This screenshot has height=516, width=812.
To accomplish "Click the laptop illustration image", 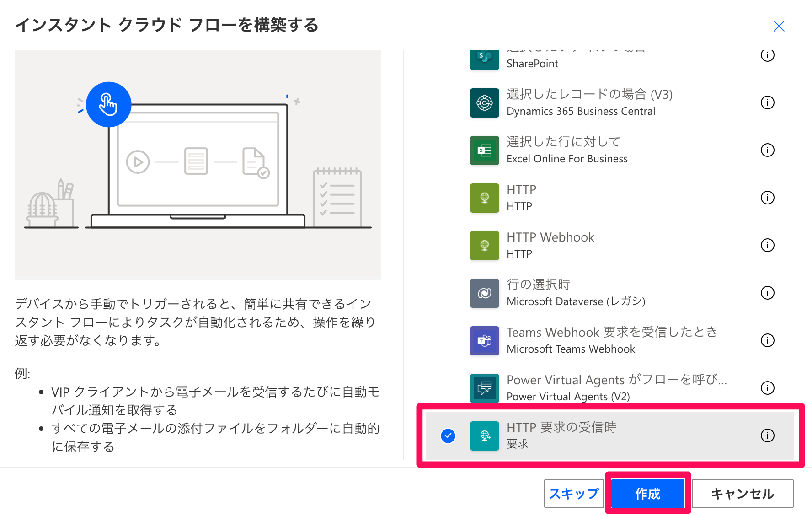I will coord(198,165).
